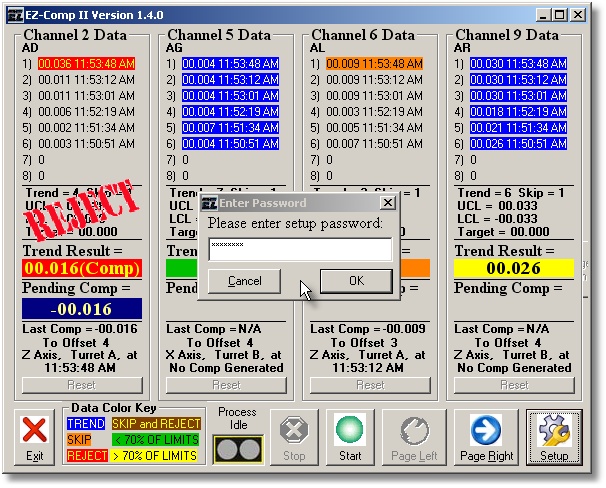Cancel the password dialog
Image resolution: width=606 pixels, height=488 pixels.
click(244, 281)
